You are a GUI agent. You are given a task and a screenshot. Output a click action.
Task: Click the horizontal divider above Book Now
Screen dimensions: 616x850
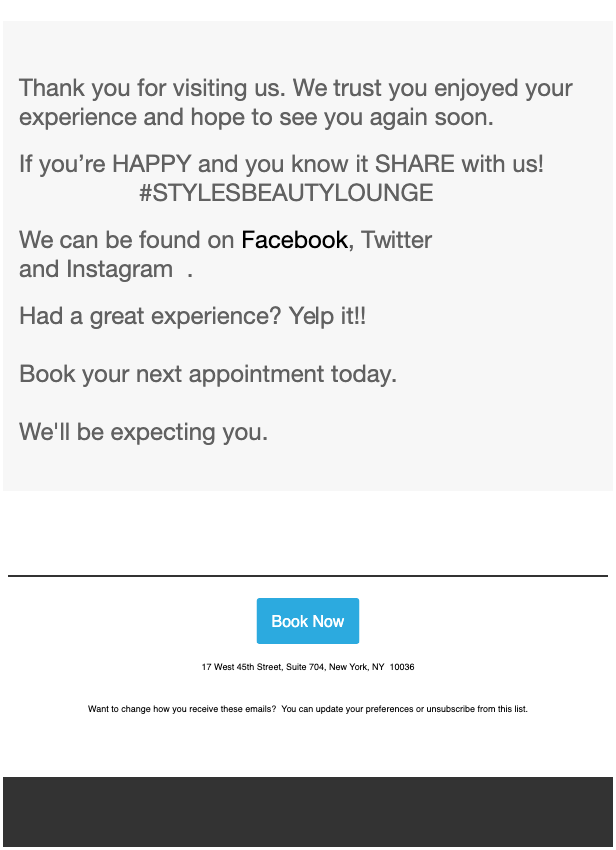[x=308, y=576]
